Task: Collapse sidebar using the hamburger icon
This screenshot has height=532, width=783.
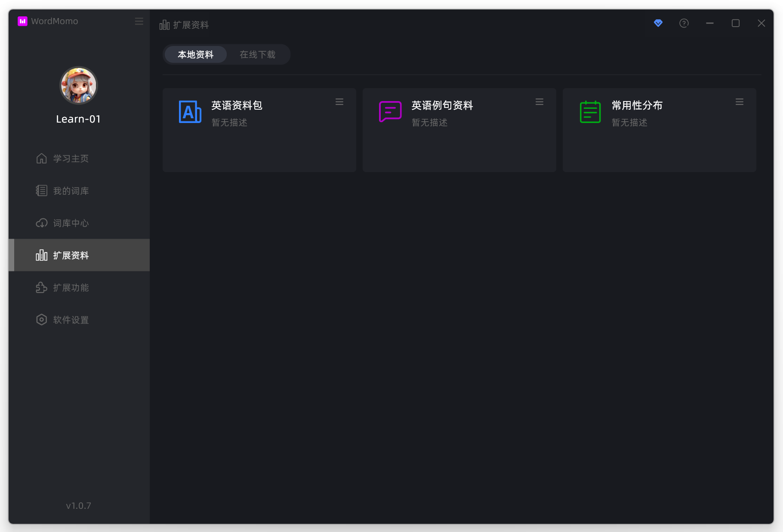Action: click(x=139, y=21)
